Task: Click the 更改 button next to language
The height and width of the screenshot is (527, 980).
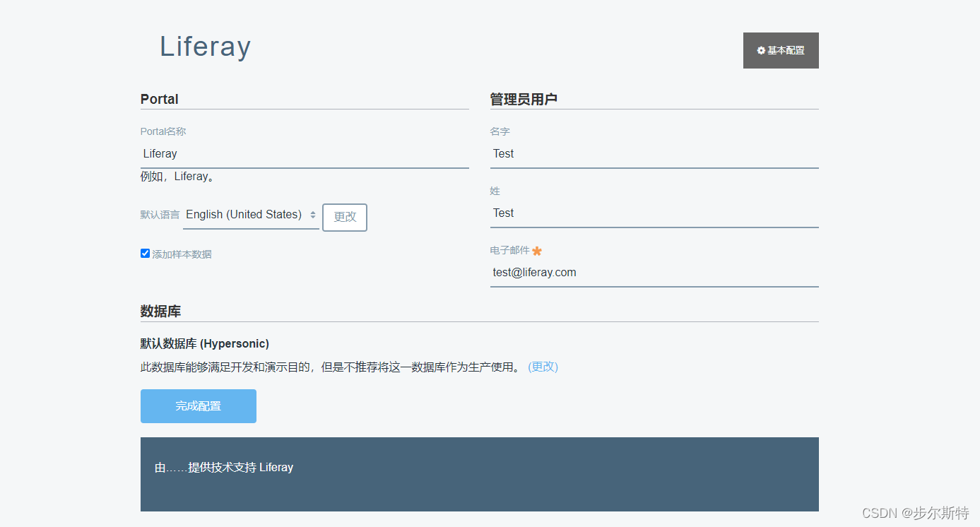Action: [345, 217]
